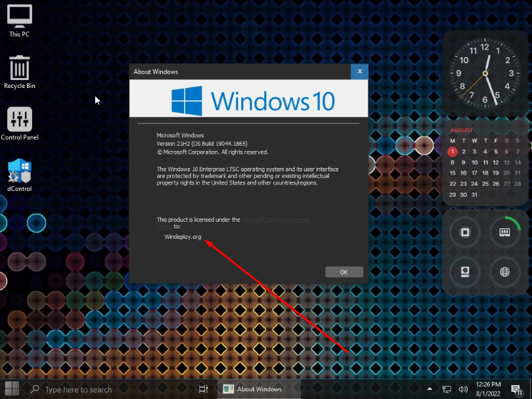This screenshot has height=399, width=532.
Task: Select day 19 in the August calendar
Action: click(496, 173)
